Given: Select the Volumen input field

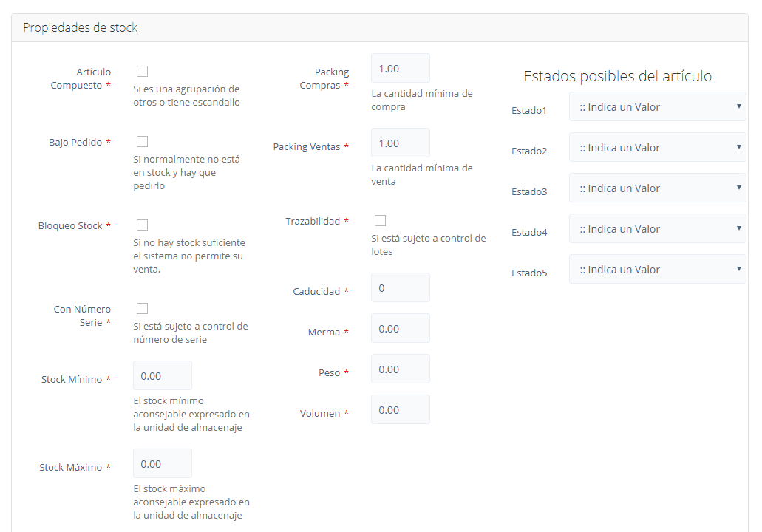Looking at the screenshot, I should tap(400, 409).
